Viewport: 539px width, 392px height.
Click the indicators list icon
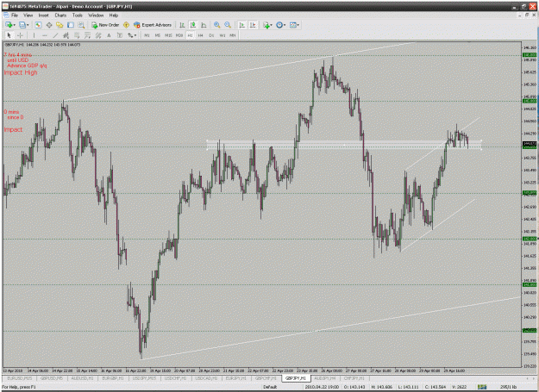(266, 25)
